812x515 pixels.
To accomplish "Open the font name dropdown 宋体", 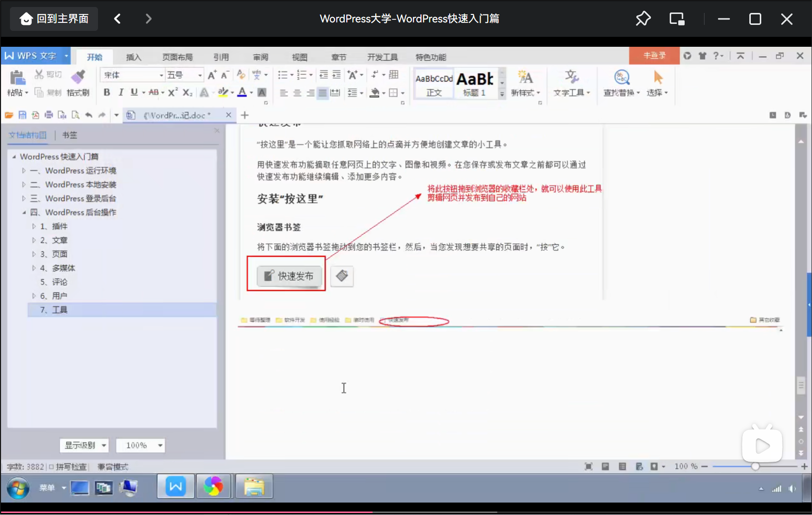I will pyautogui.click(x=162, y=75).
